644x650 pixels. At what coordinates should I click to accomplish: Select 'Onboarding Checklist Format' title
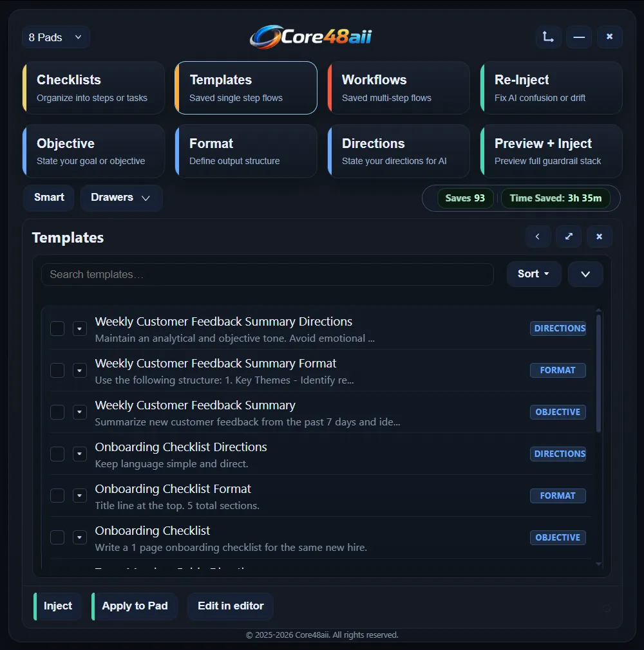173,488
